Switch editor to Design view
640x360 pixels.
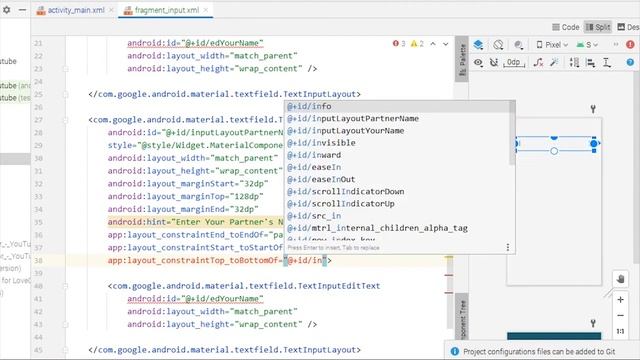coord(628,27)
